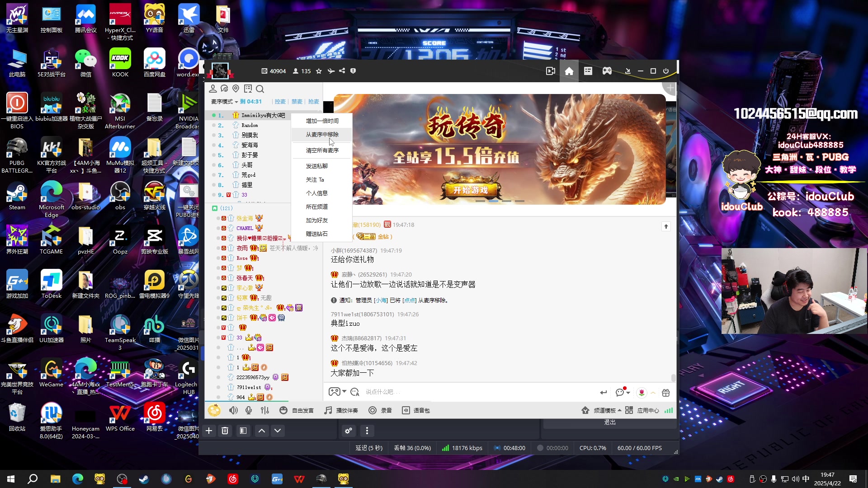Open the list panel icon in YY header

pyautogui.click(x=588, y=71)
